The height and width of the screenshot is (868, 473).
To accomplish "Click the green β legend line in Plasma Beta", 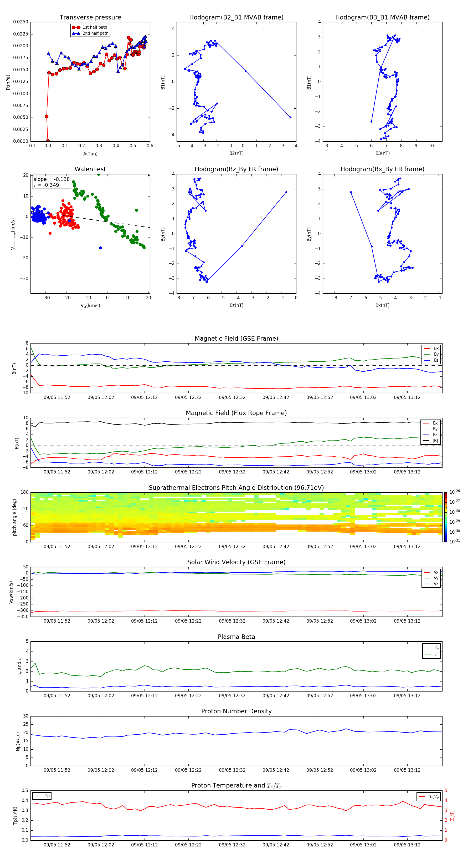I will (x=428, y=654).
